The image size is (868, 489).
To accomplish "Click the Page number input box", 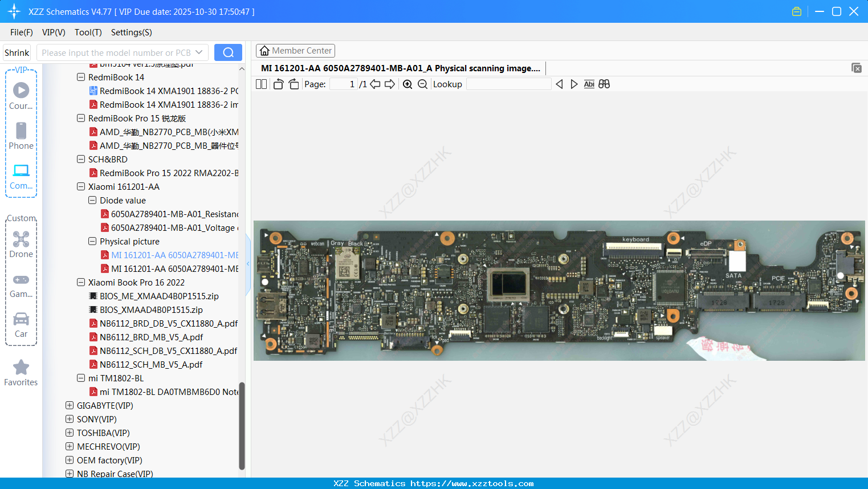I will click(x=344, y=84).
